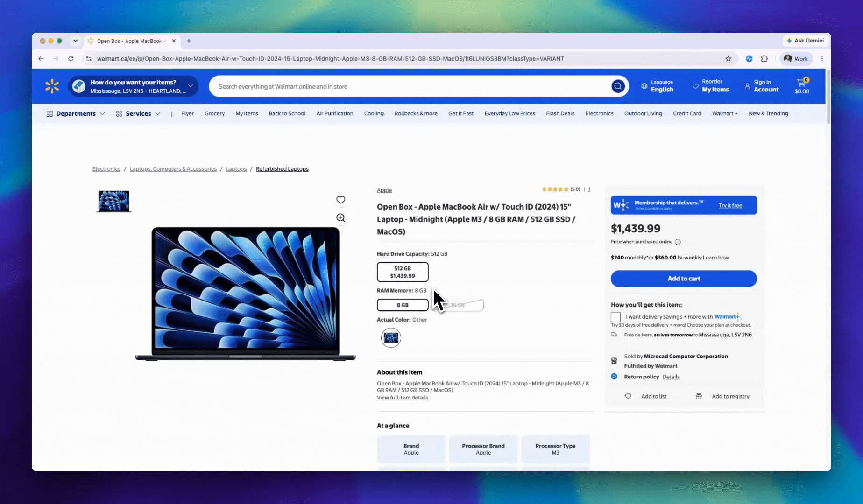Open the Credit Card nav item
Screen dimensions: 863x504
(687, 114)
